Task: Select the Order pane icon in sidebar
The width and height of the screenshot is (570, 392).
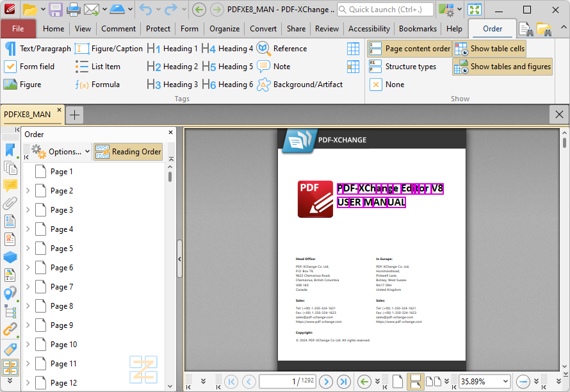Action: (x=10, y=367)
